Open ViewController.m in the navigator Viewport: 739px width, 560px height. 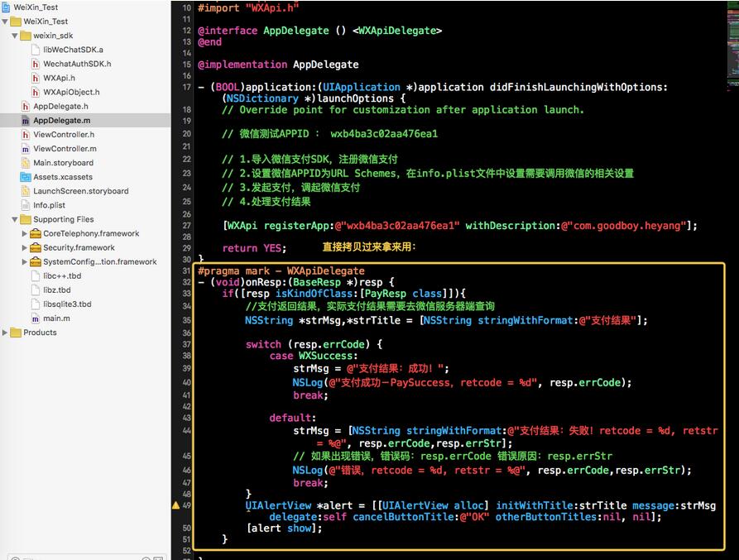(x=64, y=149)
